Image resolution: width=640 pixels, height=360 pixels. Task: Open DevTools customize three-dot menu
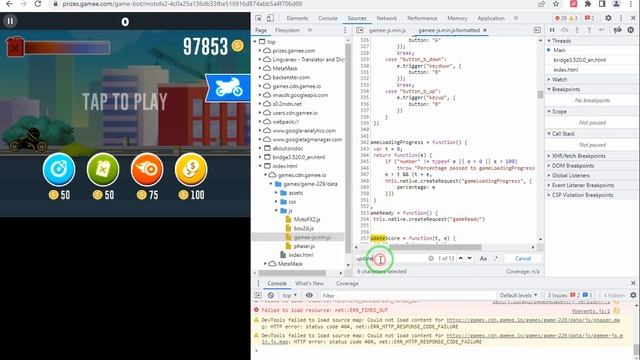point(621,18)
